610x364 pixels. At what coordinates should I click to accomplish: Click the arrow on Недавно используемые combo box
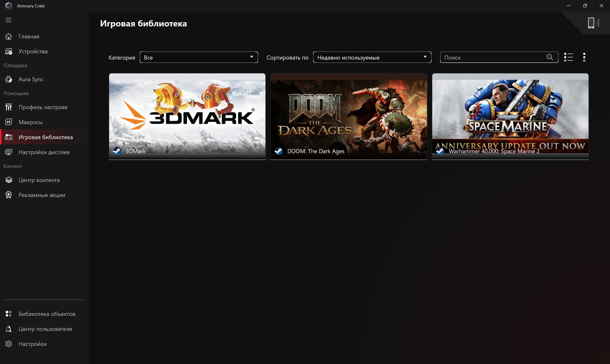(x=425, y=57)
